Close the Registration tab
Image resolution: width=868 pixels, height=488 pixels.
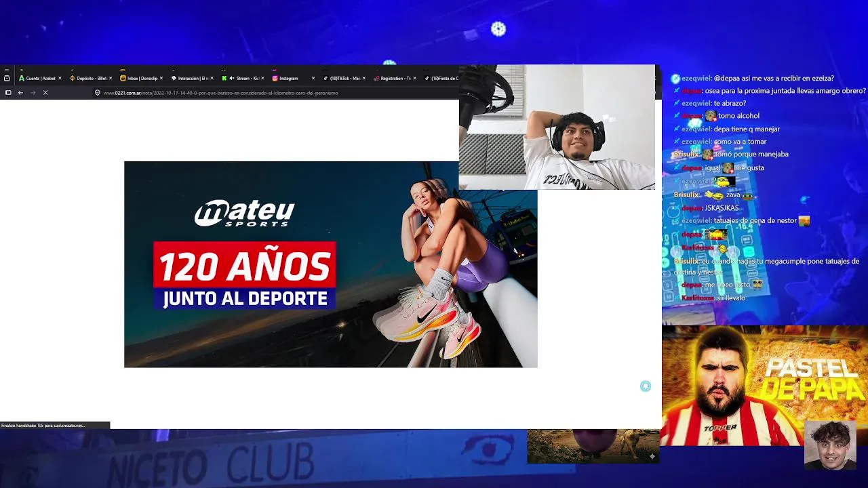[x=414, y=78]
